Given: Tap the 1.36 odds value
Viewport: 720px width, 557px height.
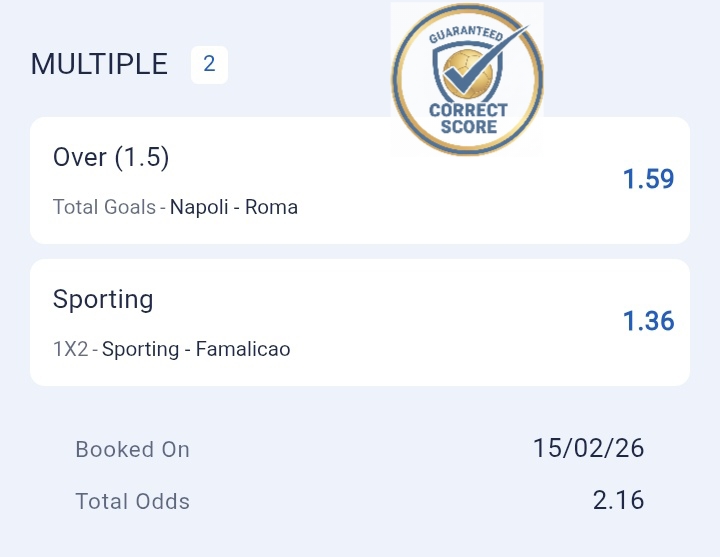Looking at the screenshot, I should pyautogui.click(x=648, y=321).
